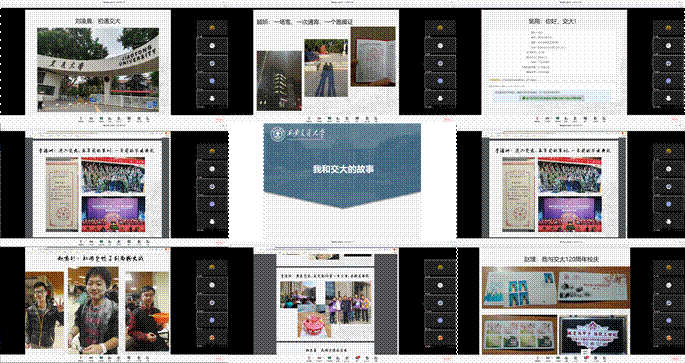Open envelope with portrait stamps photo in 120周年 slide
Image resolution: width=685 pixels, height=363 pixels.
(519, 287)
